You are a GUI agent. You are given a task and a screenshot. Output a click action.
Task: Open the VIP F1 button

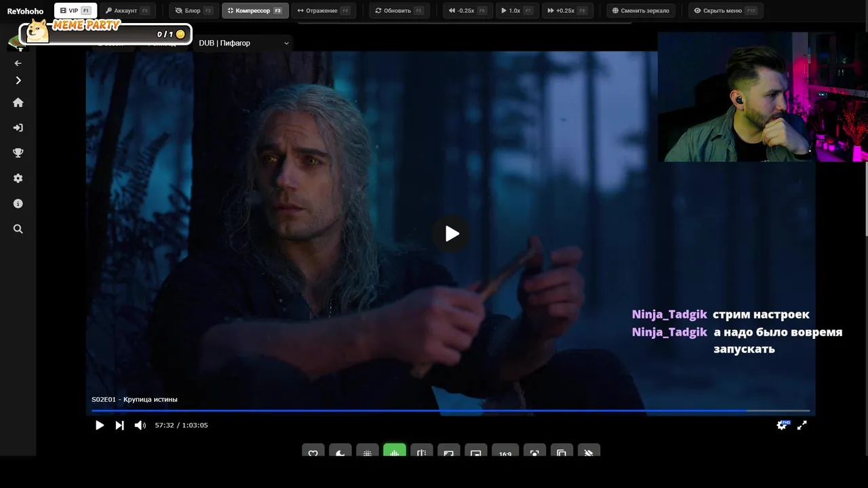click(75, 11)
